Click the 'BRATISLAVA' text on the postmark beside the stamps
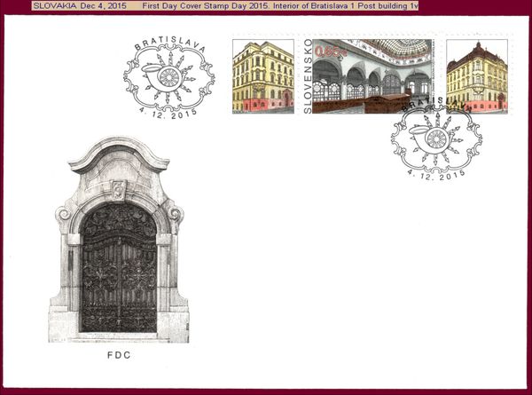The width and height of the screenshot is (532, 395). [170, 43]
